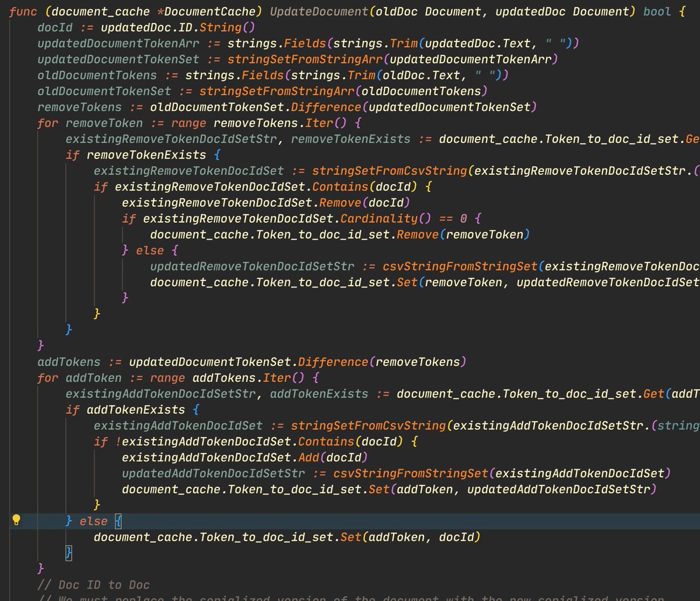Click 'existingRemoveTokenDocIdSetStr,' variable declaration
The width and height of the screenshot is (700, 601).
[175, 139]
